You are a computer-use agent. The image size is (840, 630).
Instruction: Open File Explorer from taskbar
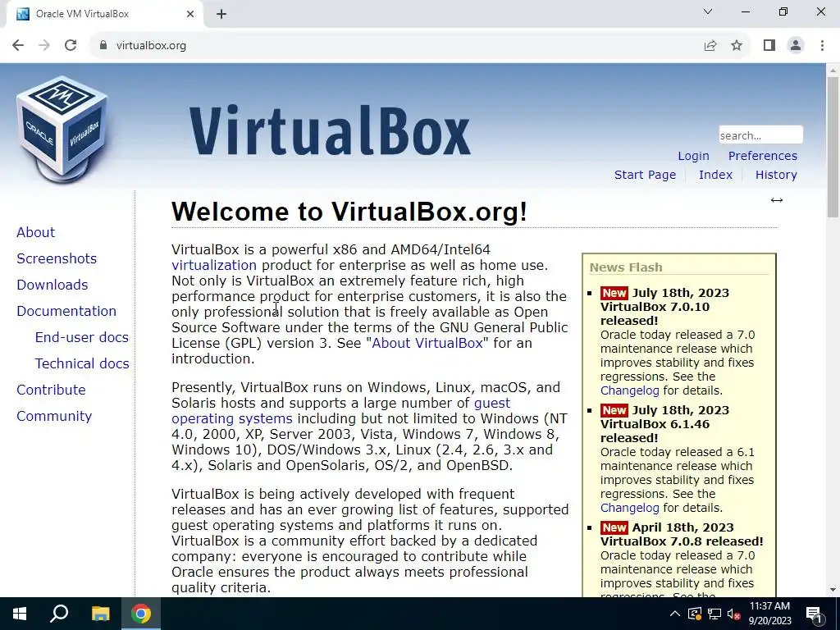(x=100, y=614)
